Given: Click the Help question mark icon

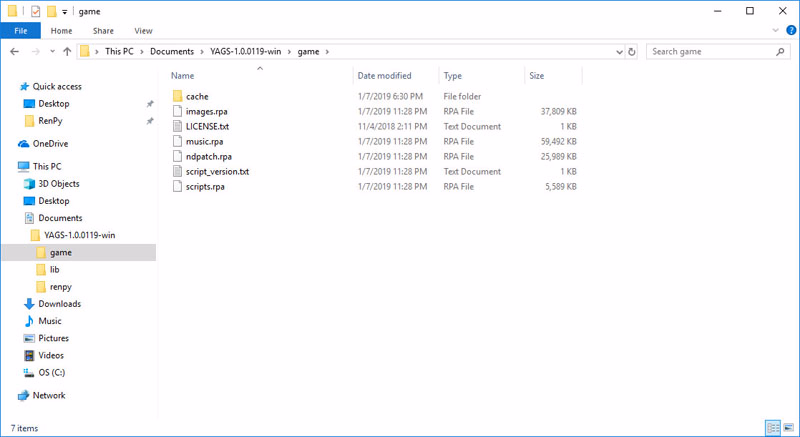Looking at the screenshot, I should point(789,31).
